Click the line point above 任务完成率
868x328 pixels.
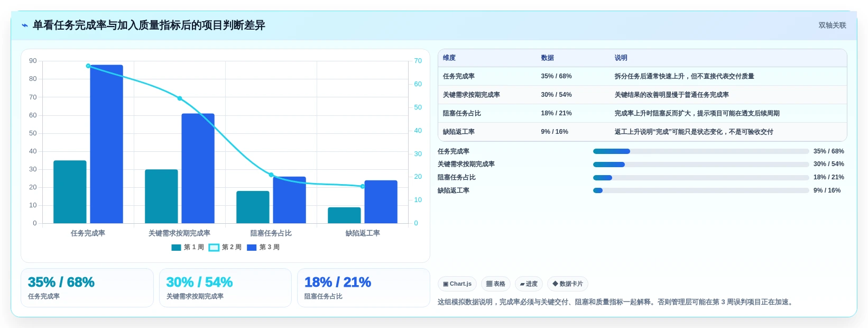[x=88, y=66]
